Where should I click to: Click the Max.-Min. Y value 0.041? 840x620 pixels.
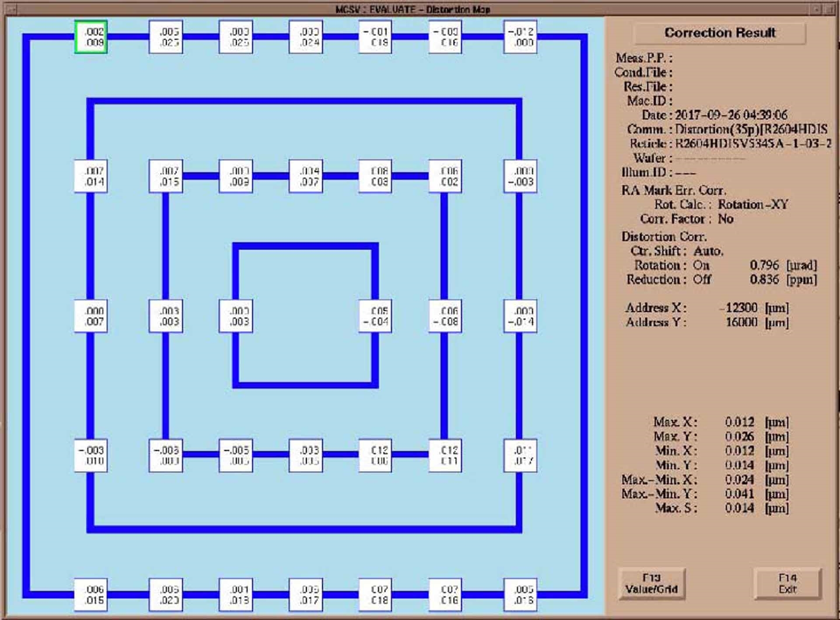point(739,494)
